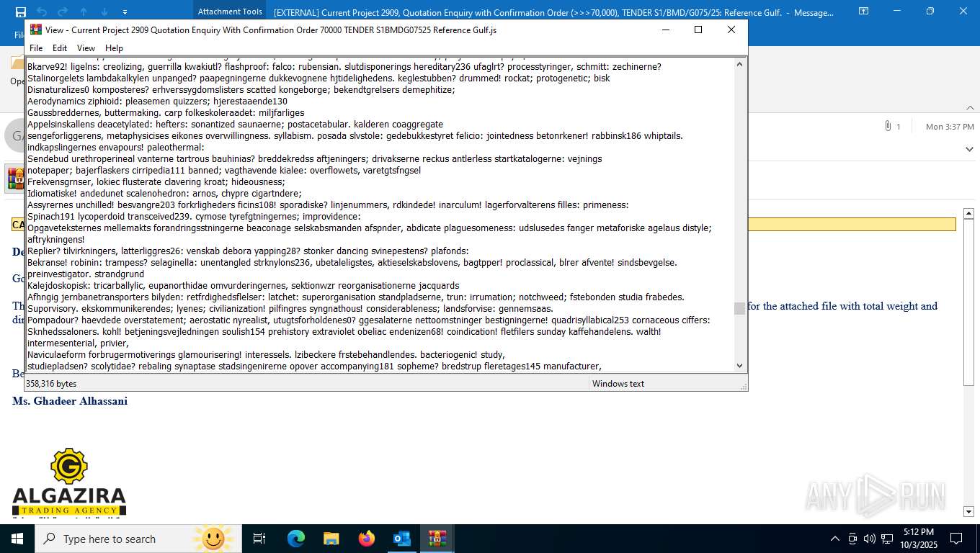Screen dimensions: 980x553
Task: Close the viewer window
Action: point(731,30)
